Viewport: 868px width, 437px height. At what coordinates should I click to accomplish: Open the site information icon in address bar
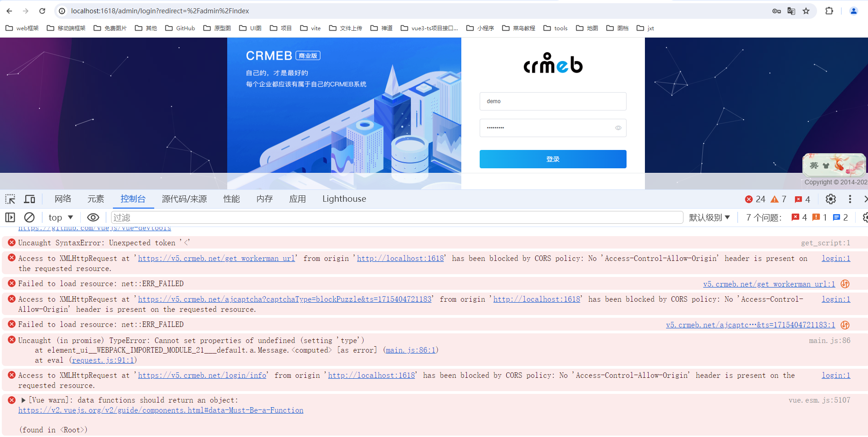62,11
